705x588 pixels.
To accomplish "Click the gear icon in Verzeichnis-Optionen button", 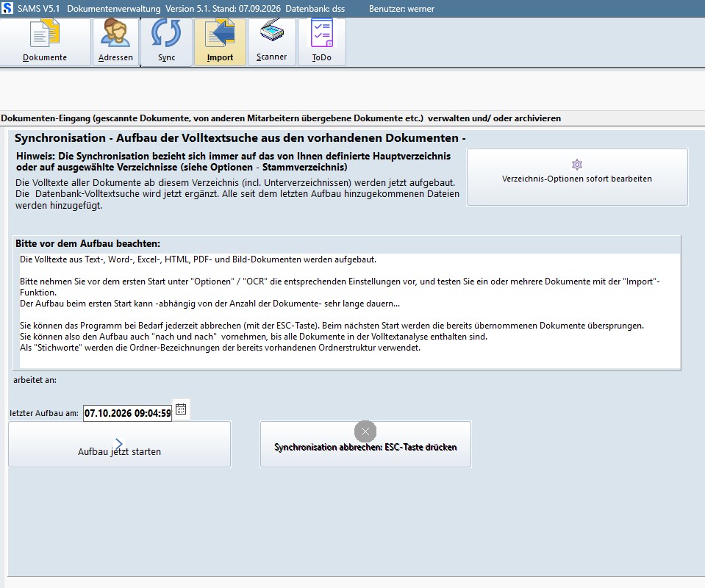I will pyautogui.click(x=577, y=164).
